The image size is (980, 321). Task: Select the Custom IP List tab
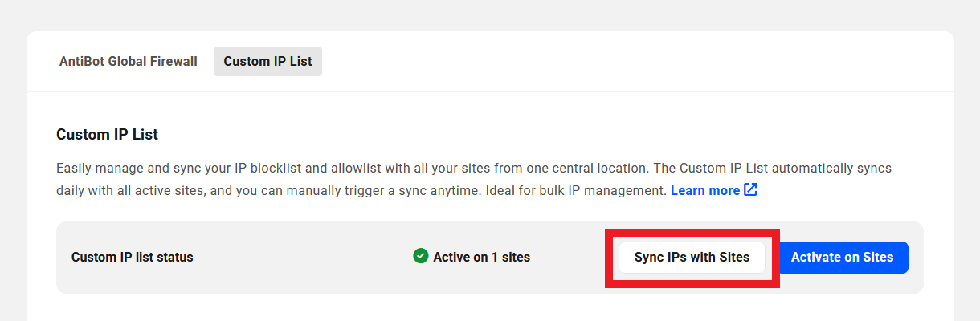point(267,61)
